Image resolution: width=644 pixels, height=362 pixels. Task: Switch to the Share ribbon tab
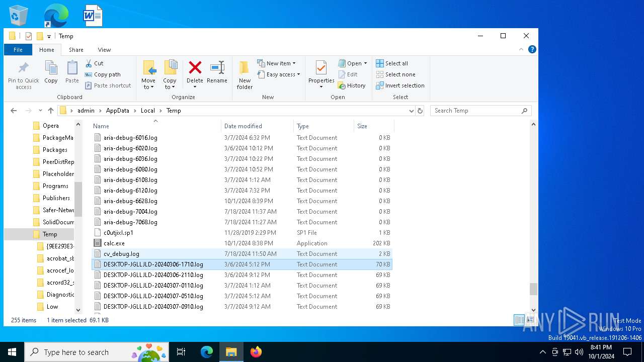(76, 50)
